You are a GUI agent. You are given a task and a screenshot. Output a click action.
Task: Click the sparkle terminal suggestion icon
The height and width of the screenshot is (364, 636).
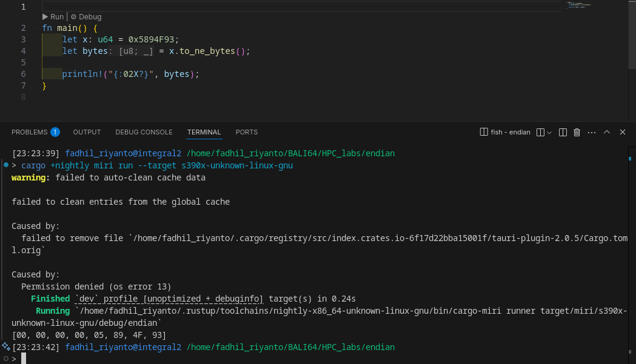[x=5, y=346]
